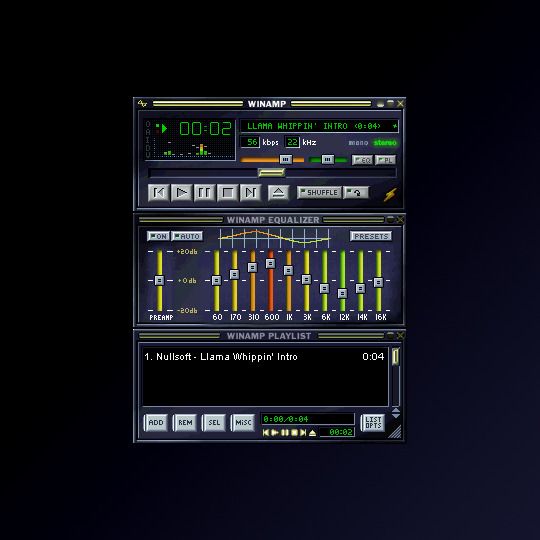
Task: Open the LIST OPTS menu
Action: click(373, 423)
